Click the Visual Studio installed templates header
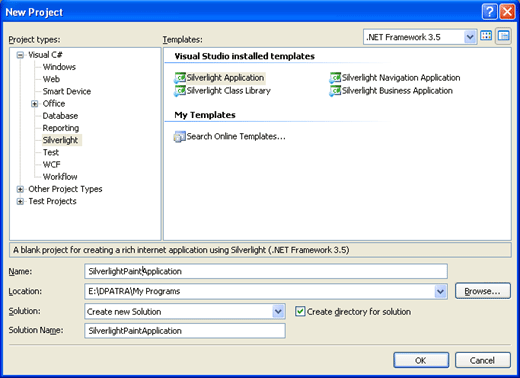 244,56
